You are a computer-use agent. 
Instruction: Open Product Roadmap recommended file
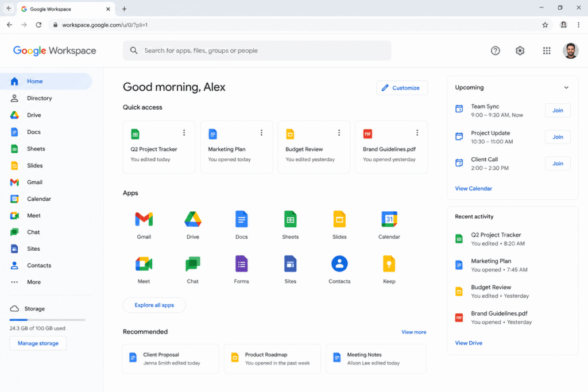point(272,359)
